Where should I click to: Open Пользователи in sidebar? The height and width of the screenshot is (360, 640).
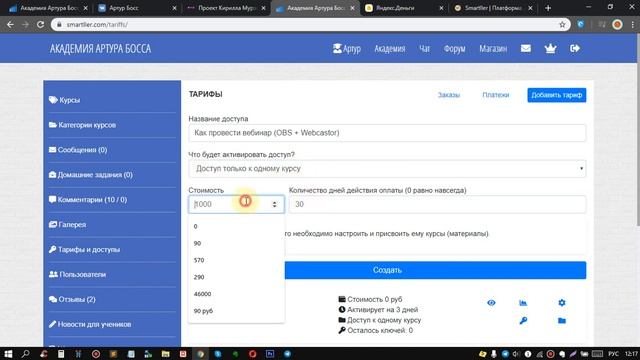(x=78, y=274)
